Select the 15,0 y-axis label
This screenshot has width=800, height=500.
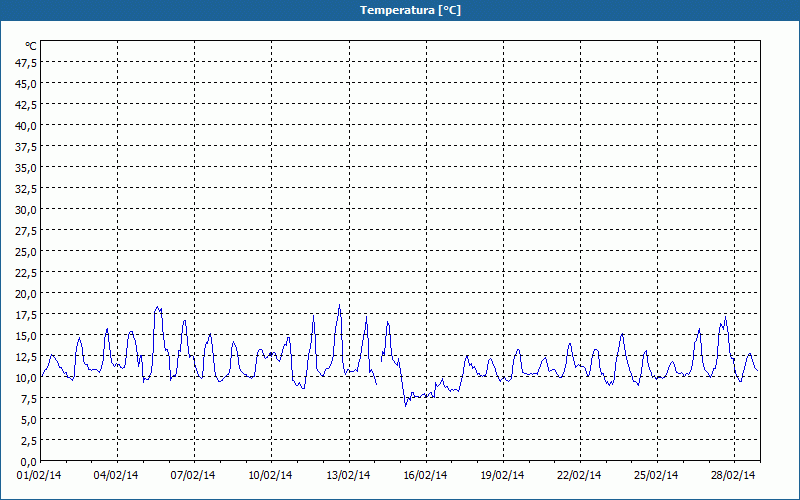point(27,336)
